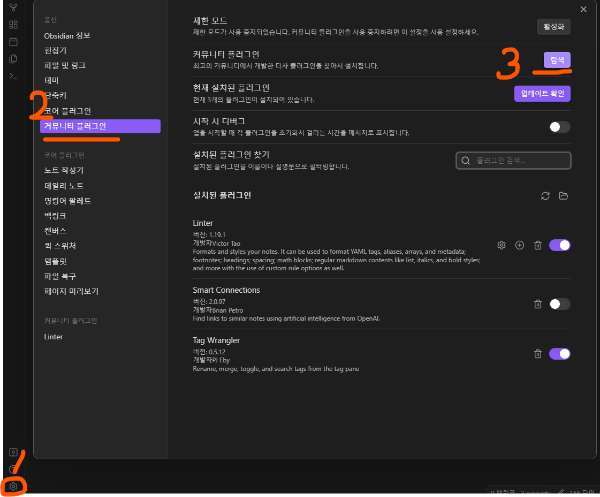Disable the Linter plugin toggle

tap(559, 245)
